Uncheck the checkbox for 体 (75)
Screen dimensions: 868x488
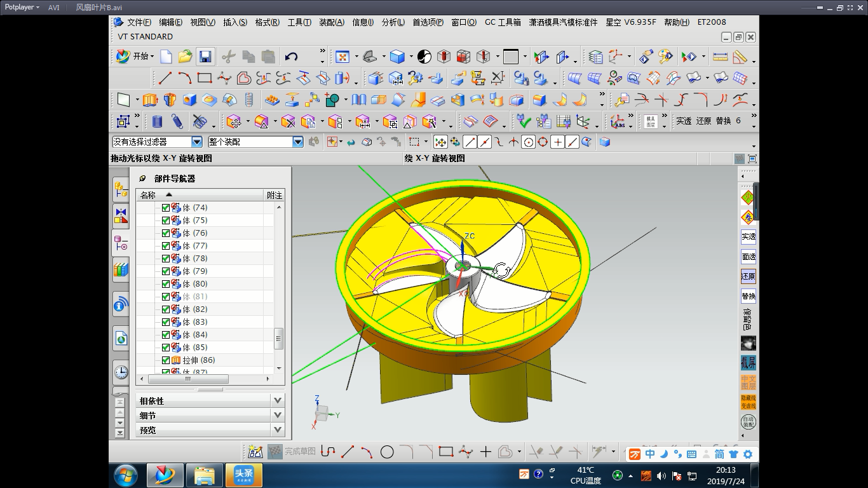point(166,220)
